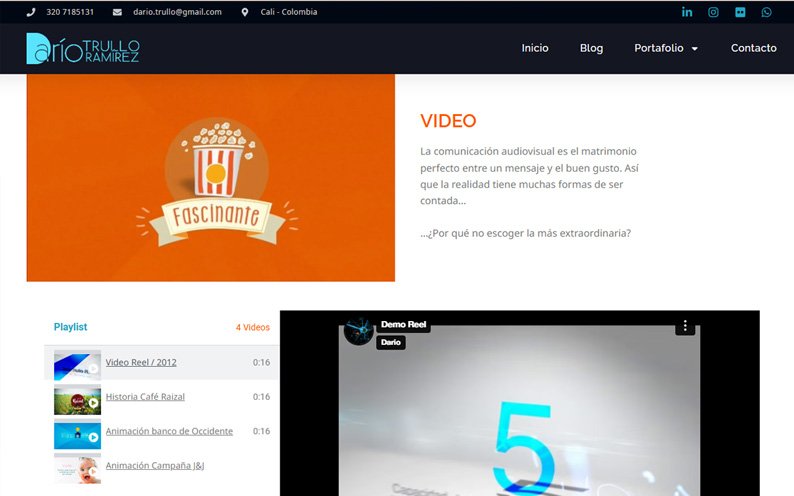Click the channel avatar in video player
Image resolution: width=794 pixels, height=496 pixels.
[x=358, y=330]
